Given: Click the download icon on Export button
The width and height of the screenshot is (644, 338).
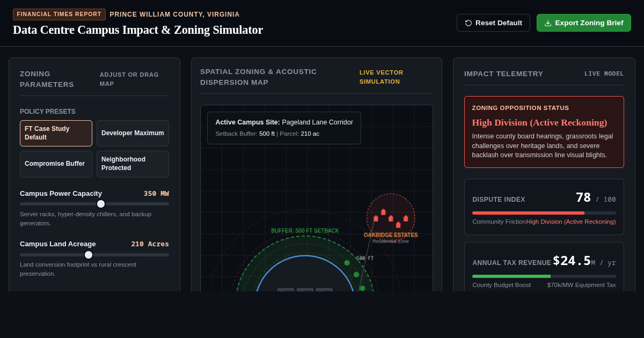Looking at the screenshot, I should click(548, 23).
